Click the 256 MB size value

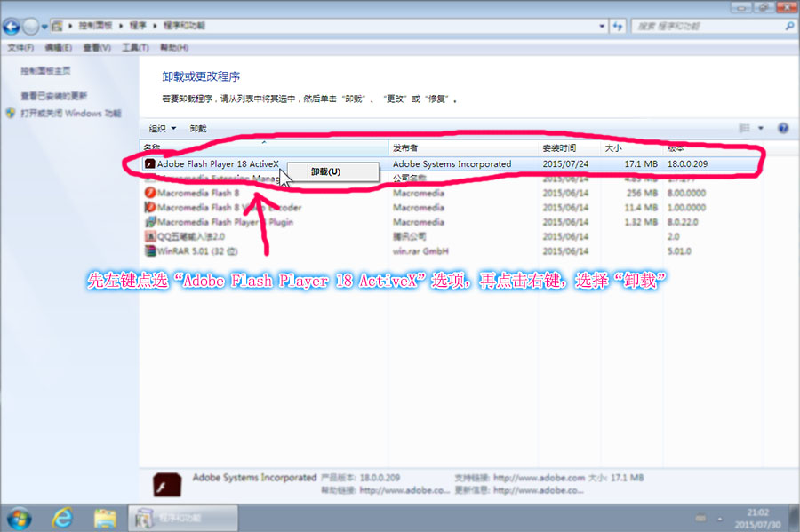pos(641,193)
